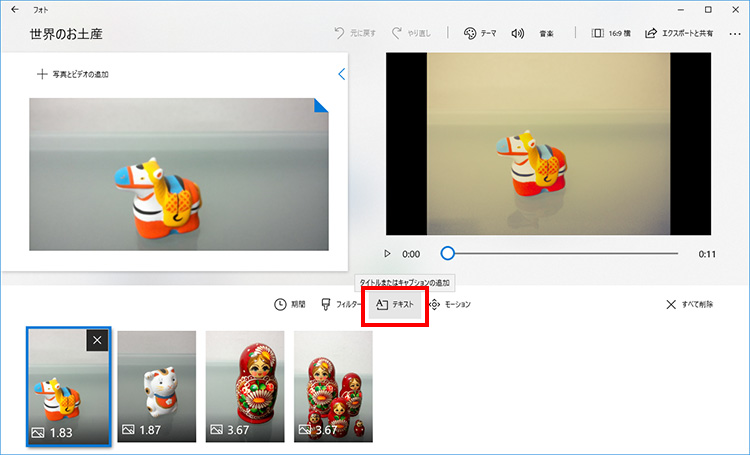Click the back arrow in the title bar
The image size is (750, 455).
coord(15,9)
